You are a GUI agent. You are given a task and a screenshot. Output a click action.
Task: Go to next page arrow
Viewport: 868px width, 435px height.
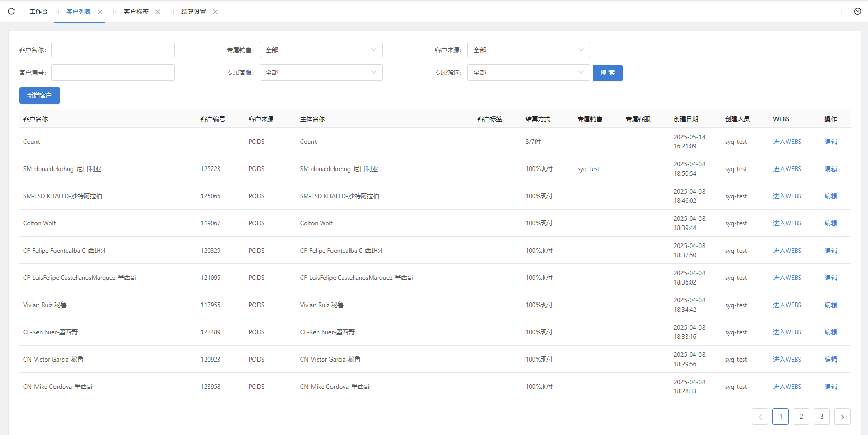pyautogui.click(x=842, y=417)
